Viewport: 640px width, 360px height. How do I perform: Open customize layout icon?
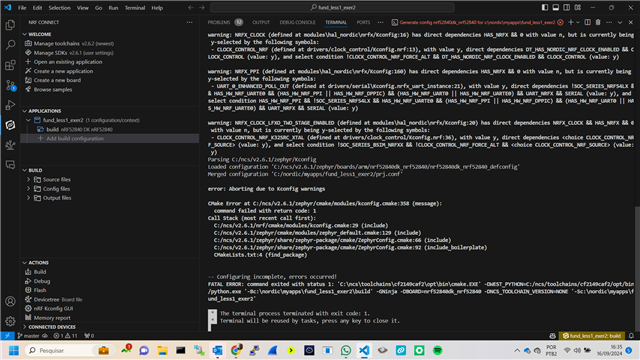pyautogui.click(x=578, y=7)
